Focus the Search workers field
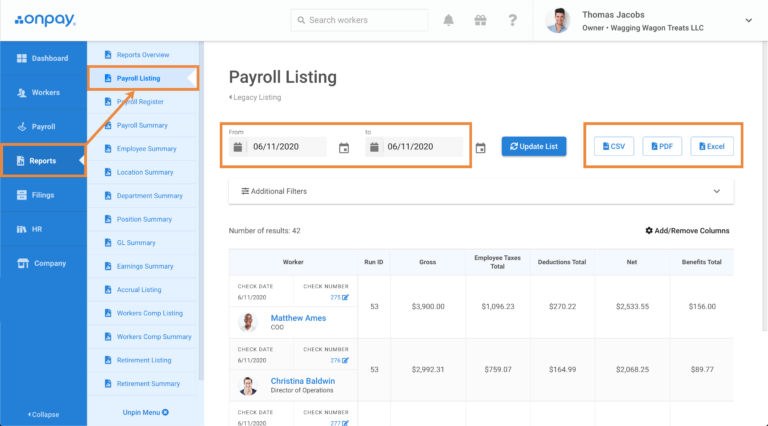 tap(359, 20)
